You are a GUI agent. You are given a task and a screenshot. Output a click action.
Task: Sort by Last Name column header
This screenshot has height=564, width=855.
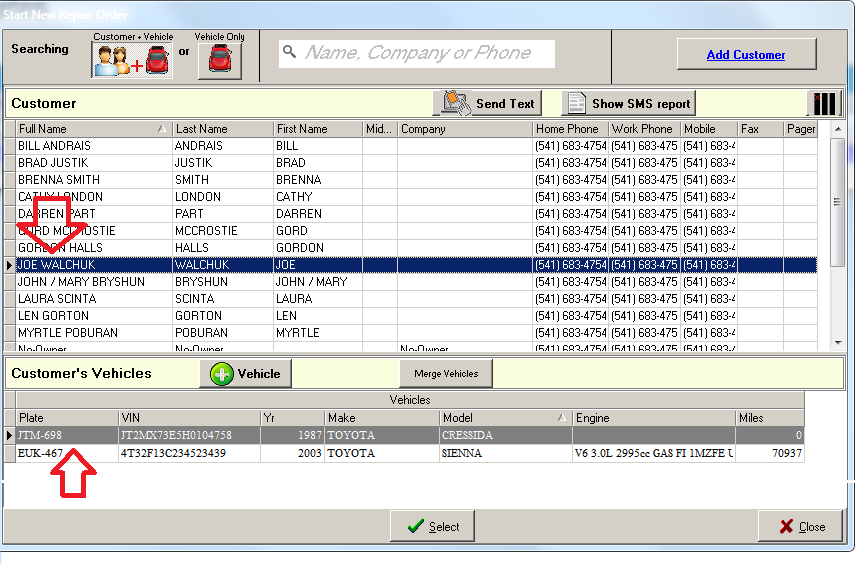(x=221, y=129)
